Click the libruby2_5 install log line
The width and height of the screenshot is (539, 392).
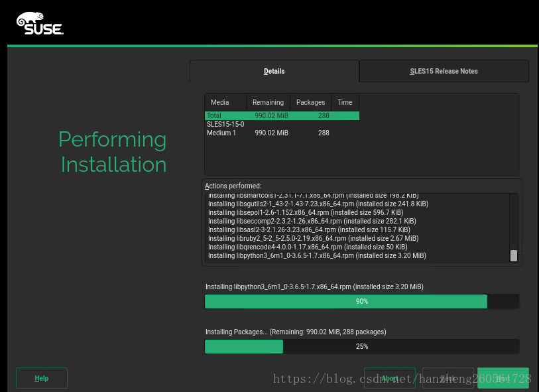click(313, 238)
